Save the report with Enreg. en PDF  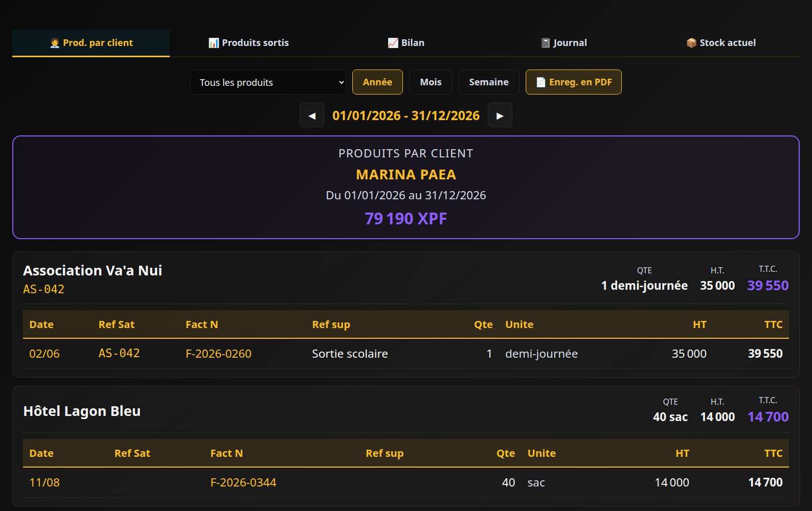coord(574,82)
